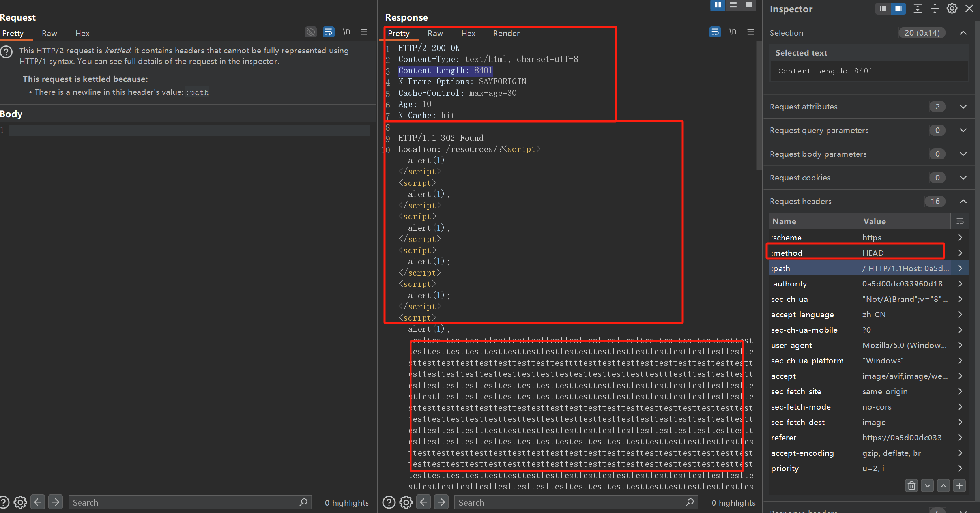
Task: Switch Request to Raw tab
Action: point(49,34)
